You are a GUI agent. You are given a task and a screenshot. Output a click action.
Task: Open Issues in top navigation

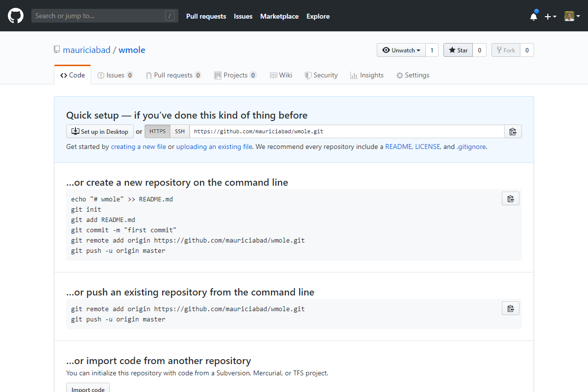pos(243,16)
